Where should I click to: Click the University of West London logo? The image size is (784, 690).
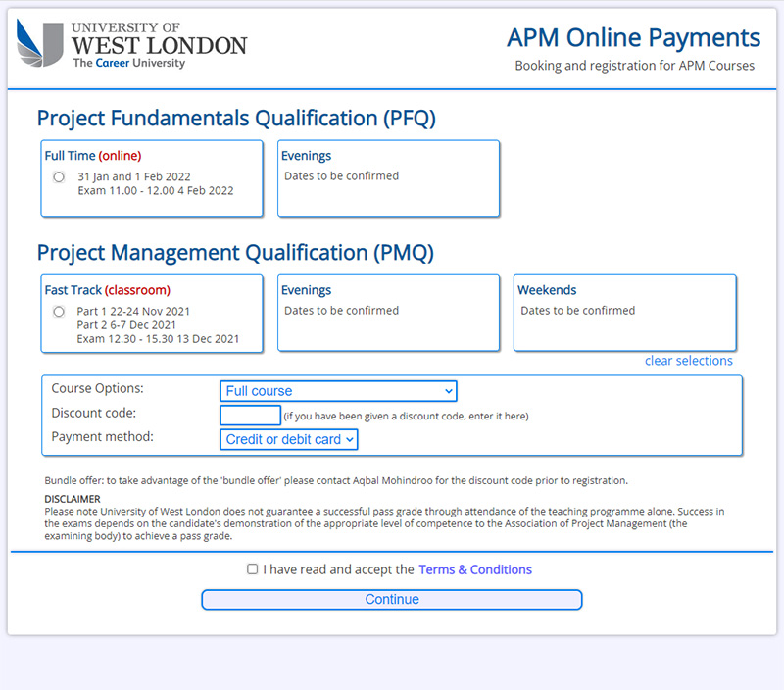pos(132,43)
